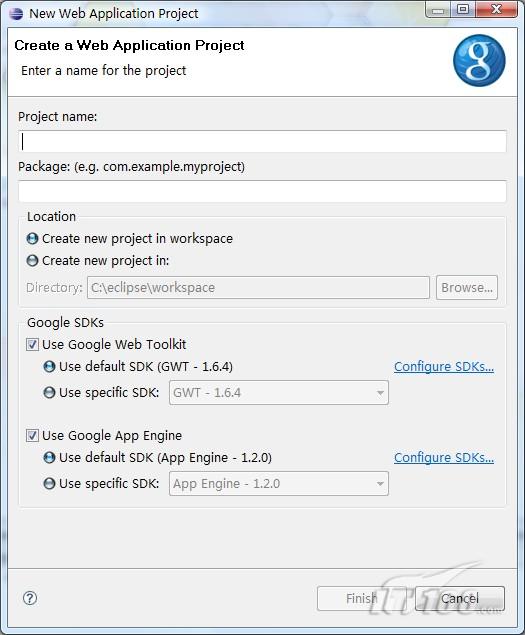Minimize the New Web Application Project window

click(438, 10)
